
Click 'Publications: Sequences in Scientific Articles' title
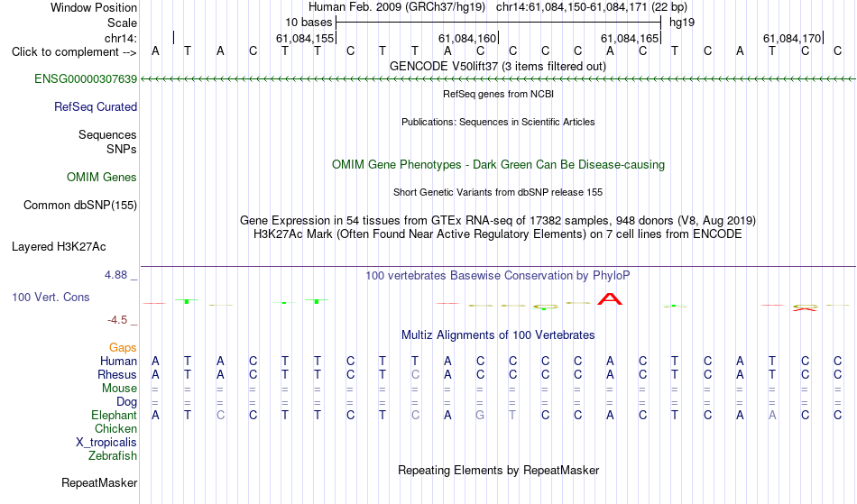(498, 122)
